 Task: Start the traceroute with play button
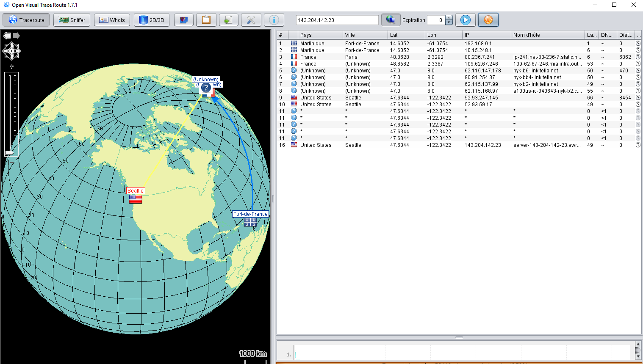point(466,20)
